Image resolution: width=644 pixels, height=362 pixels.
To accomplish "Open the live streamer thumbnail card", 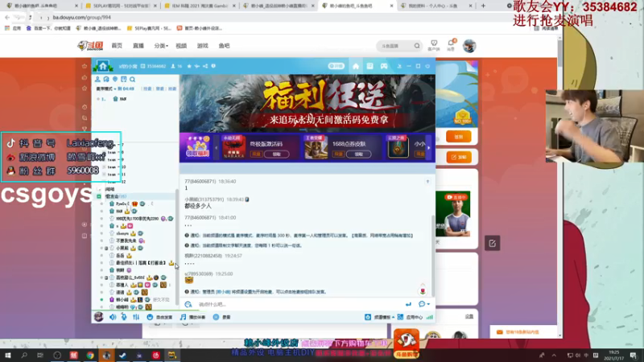I will 452,213.
